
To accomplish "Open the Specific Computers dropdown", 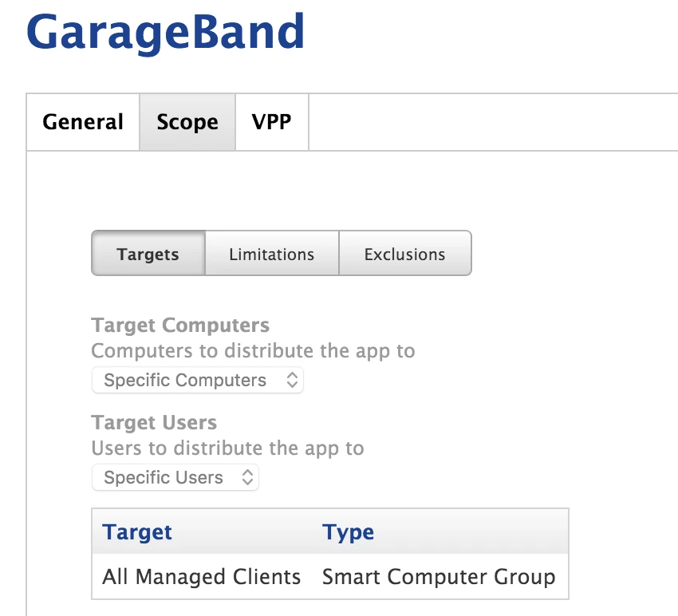I will click(198, 381).
